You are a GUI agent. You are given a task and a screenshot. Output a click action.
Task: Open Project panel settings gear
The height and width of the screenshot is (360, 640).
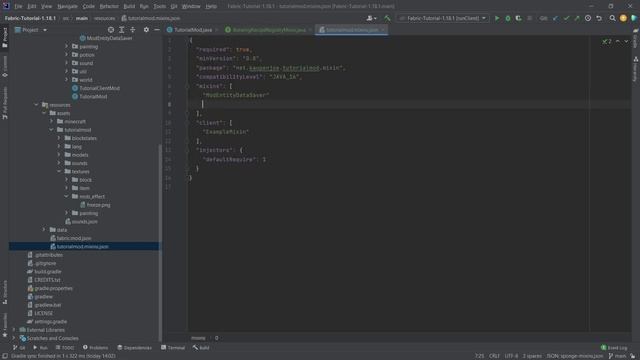click(x=146, y=30)
